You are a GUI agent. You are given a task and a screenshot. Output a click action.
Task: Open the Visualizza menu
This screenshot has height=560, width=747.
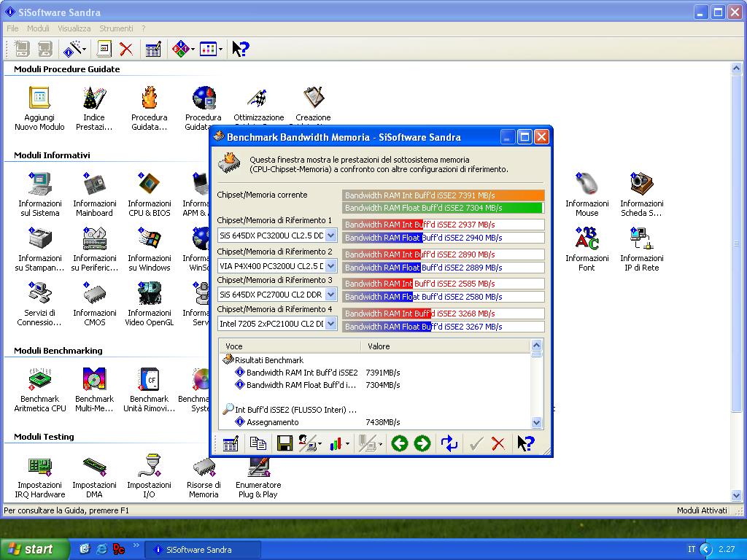(74, 28)
